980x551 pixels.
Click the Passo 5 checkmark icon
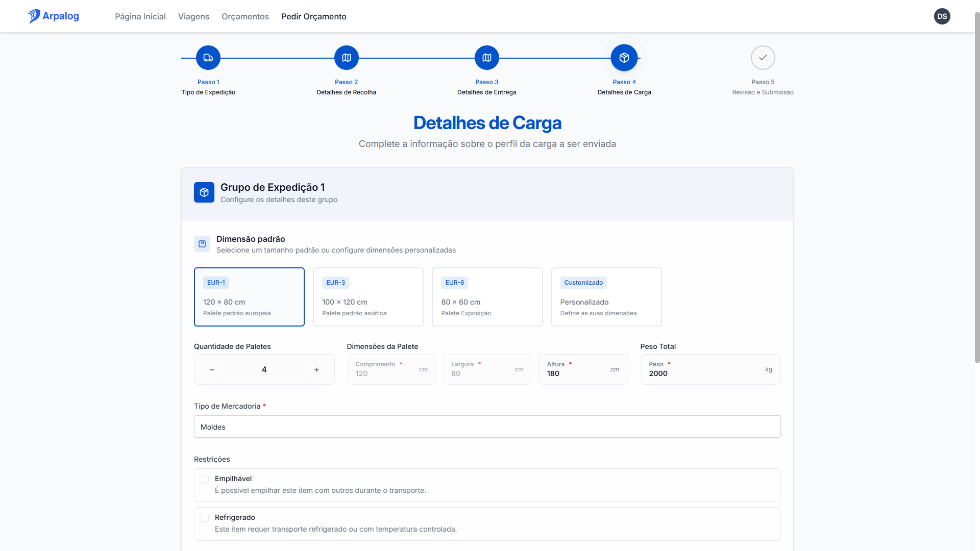(x=763, y=57)
